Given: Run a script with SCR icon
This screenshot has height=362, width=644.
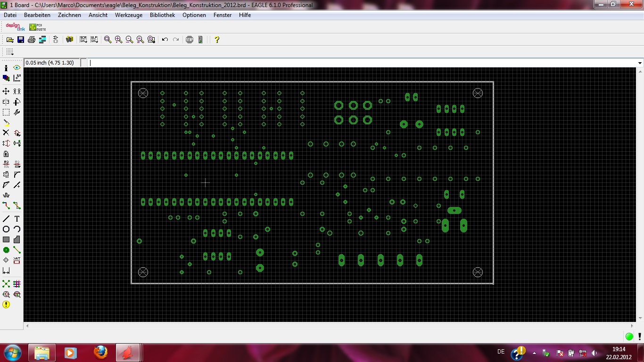Looking at the screenshot, I should tap(83, 40).
